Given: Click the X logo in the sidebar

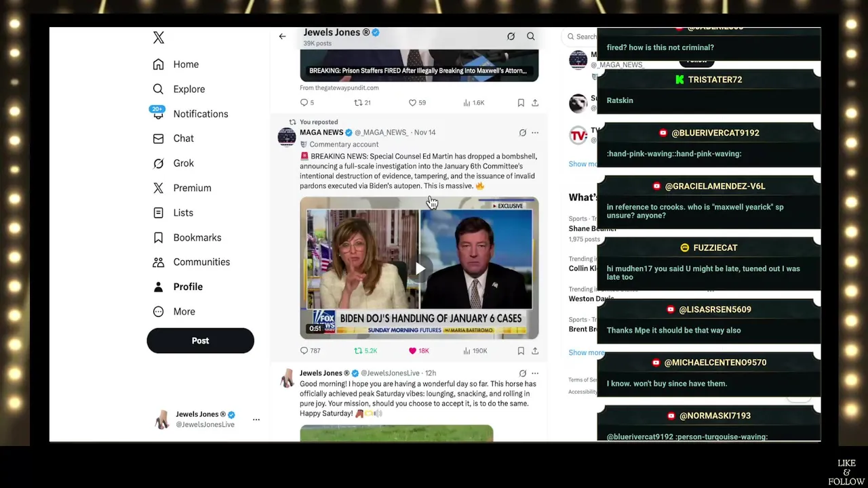Looking at the screenshot, I should (x=159, y=38).
